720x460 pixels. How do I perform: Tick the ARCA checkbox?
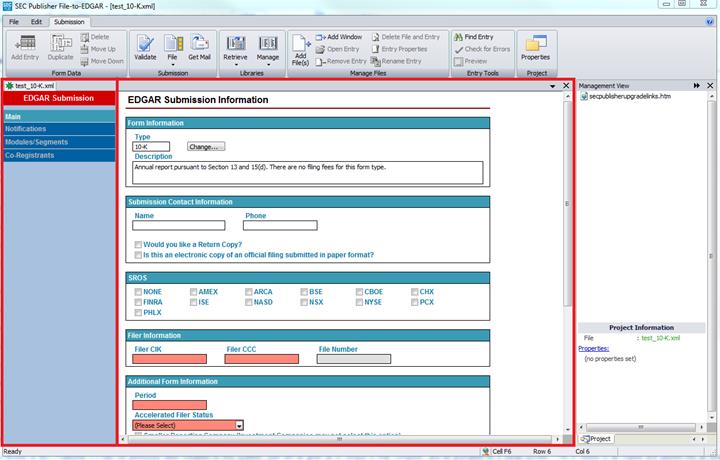(x=248, y=292)
